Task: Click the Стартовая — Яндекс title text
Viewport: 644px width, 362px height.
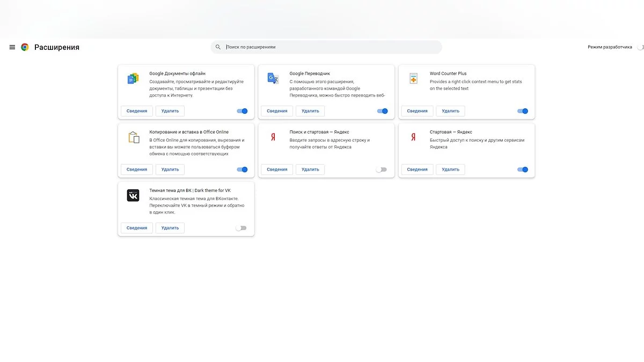Action: point(451,132)
